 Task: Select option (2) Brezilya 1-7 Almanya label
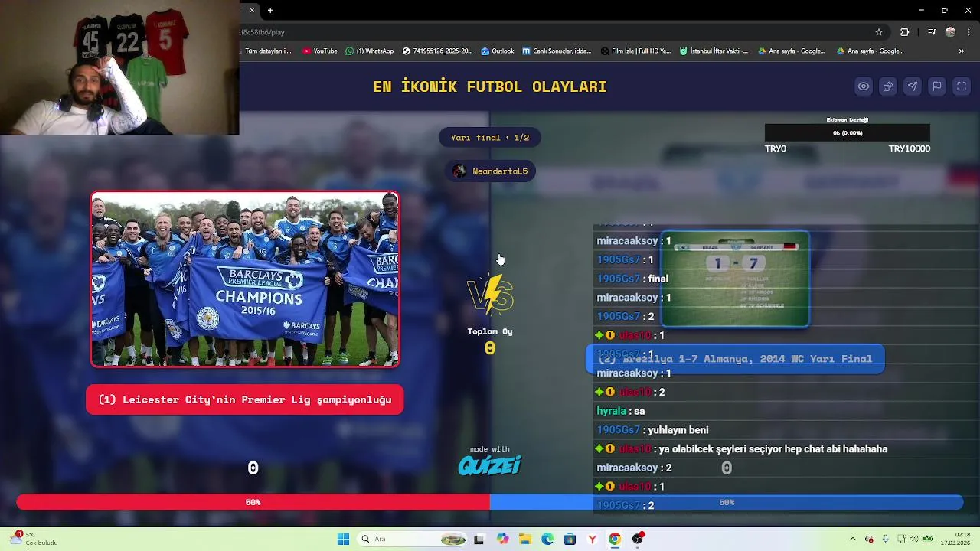pos(735,359)
